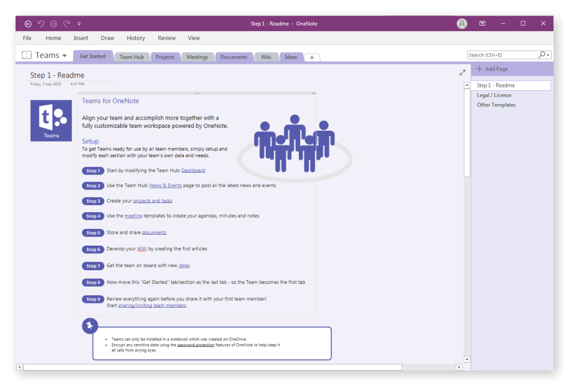Open the History ribbon tab

click(136, 38)
